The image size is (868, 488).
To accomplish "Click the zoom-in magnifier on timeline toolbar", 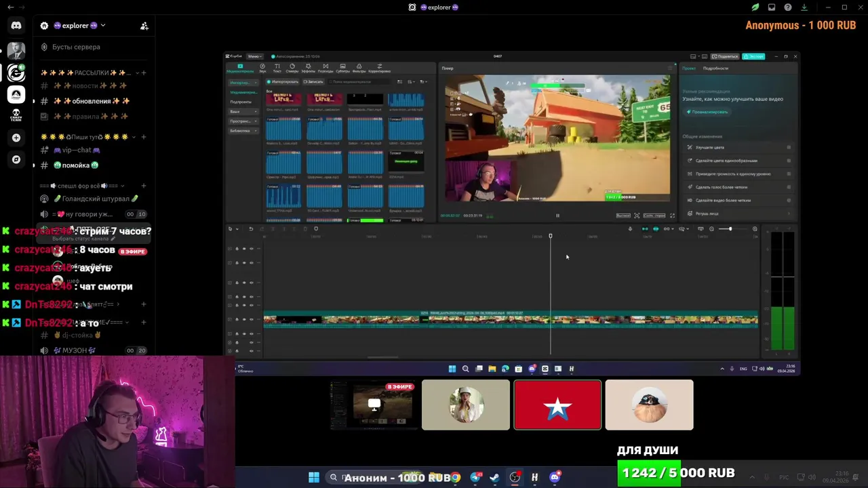I will (755, 229).
